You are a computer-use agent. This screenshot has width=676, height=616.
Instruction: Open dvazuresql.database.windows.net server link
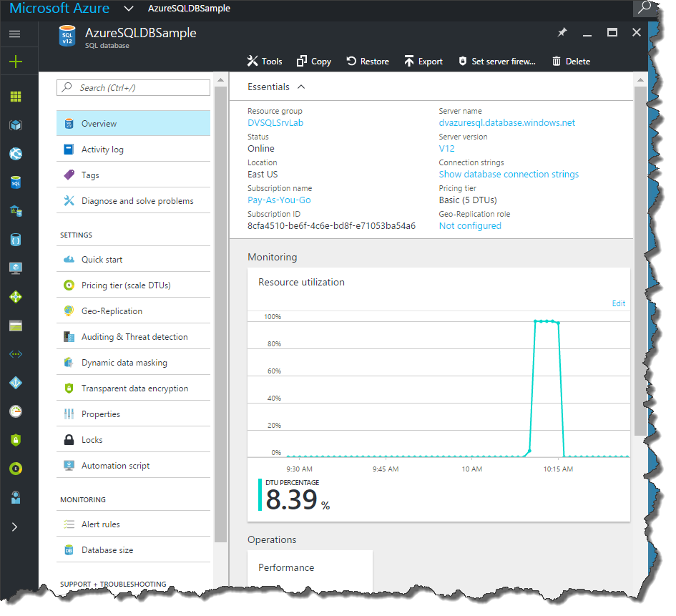[507, 123]
